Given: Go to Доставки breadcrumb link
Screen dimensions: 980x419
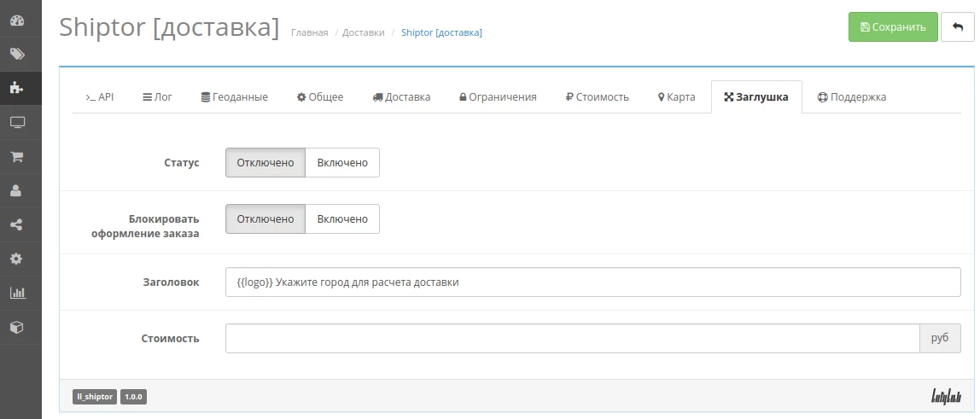Looking at the screenshot, I should click(363, 32).
